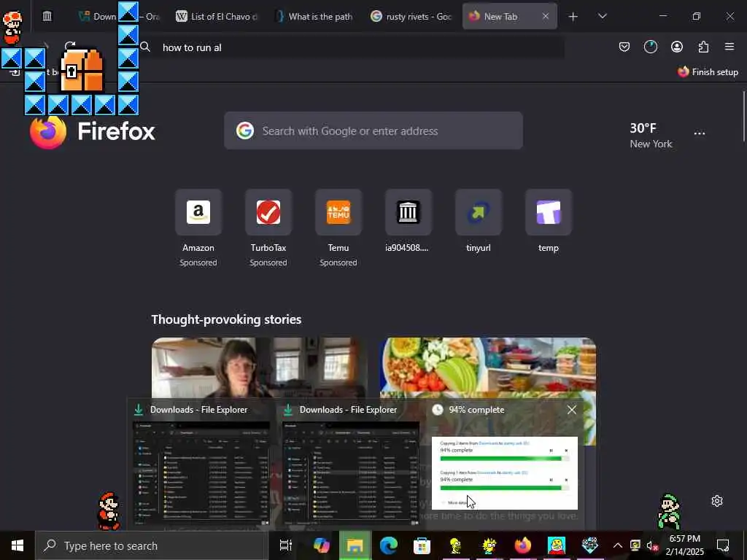747x560 pixels.
Task: Open the Temu sponsored shortcut tile
Action: tap(338, 212)
